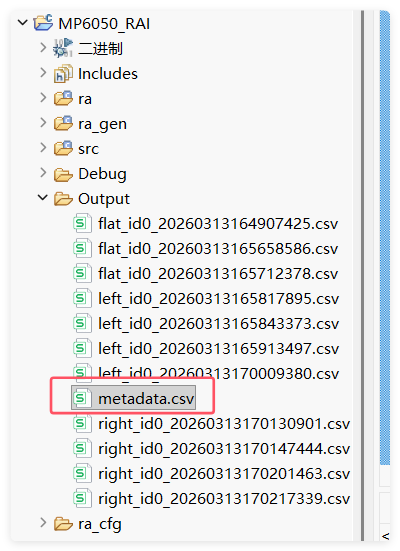The height and width of the screenshot is (551, 400).
Task: Expand the ra_gen folder arrow
Action: [x=43, y=123]
